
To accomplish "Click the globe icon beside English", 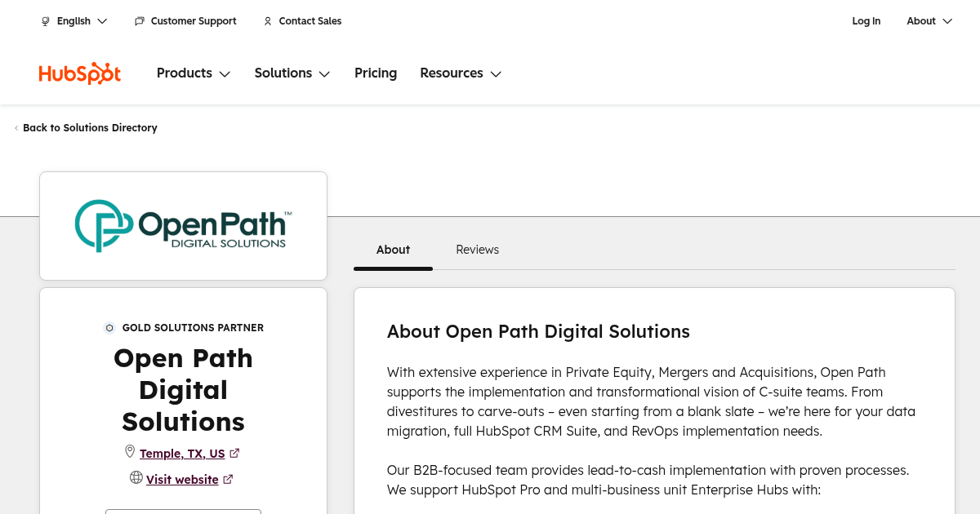I will coord(46,21).
